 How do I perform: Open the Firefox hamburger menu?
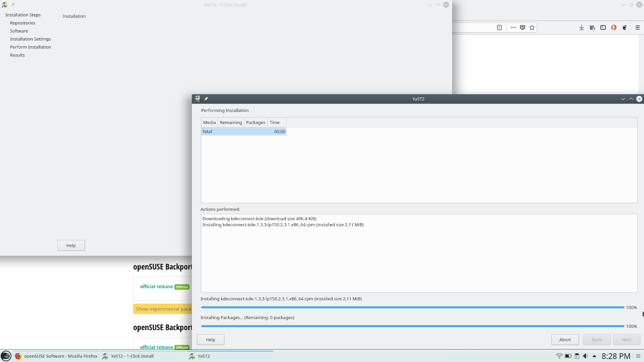[x=638, y=28]
